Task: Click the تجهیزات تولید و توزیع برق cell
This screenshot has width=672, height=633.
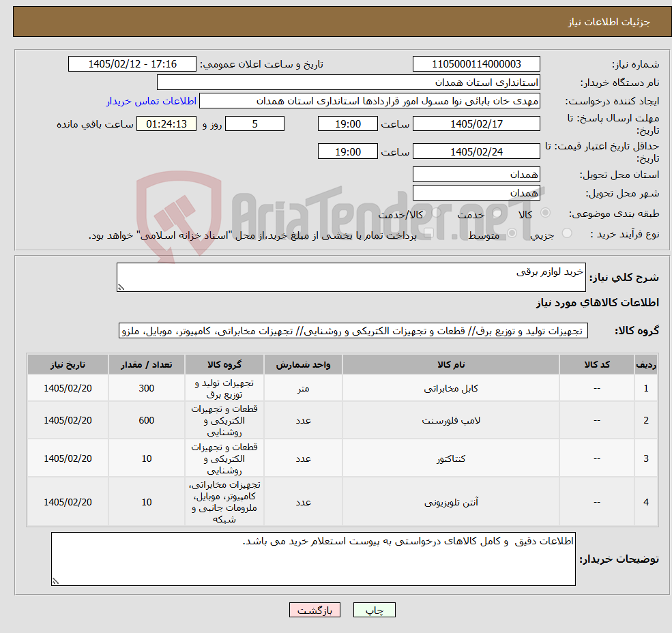Action: pyautogui.click(x=224, y=388)
